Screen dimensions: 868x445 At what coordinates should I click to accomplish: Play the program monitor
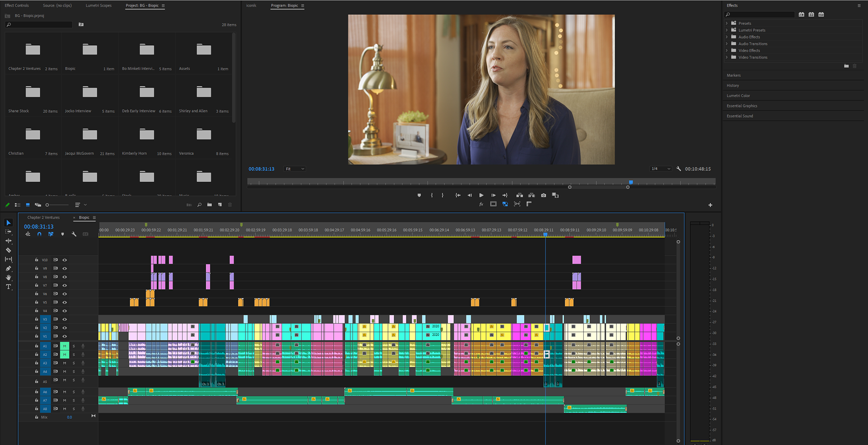tap(481, 195)
